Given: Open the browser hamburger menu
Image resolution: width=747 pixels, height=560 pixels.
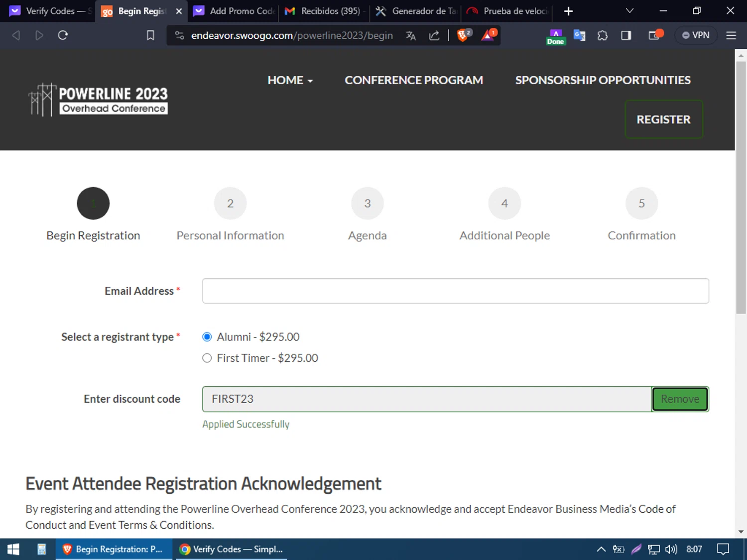Looking at the screenshot, I should pyautogui.click(x=731, y=35).
